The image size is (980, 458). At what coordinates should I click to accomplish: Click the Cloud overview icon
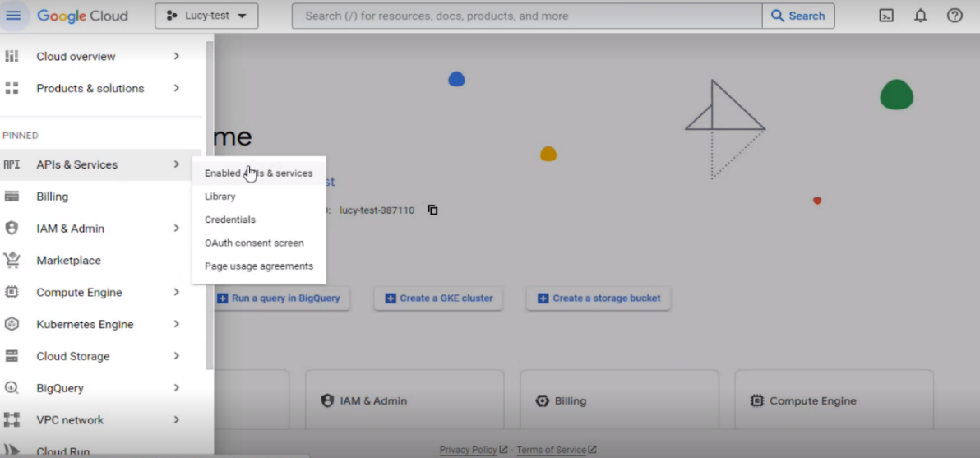[x=12, y=56]
